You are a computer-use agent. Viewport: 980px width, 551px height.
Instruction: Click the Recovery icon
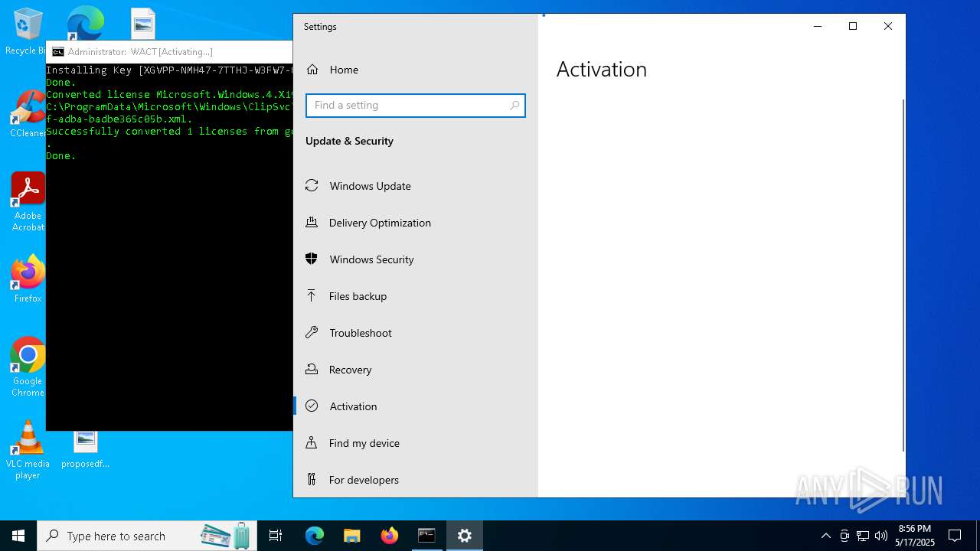(x=312, y=370)
